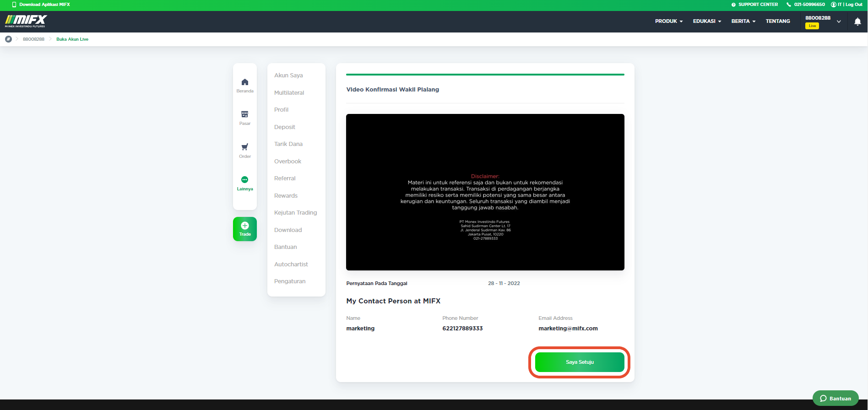Select Tarik Dana in the side menu
This screenshot has height=410, width=868.
[x=288, y=144]
